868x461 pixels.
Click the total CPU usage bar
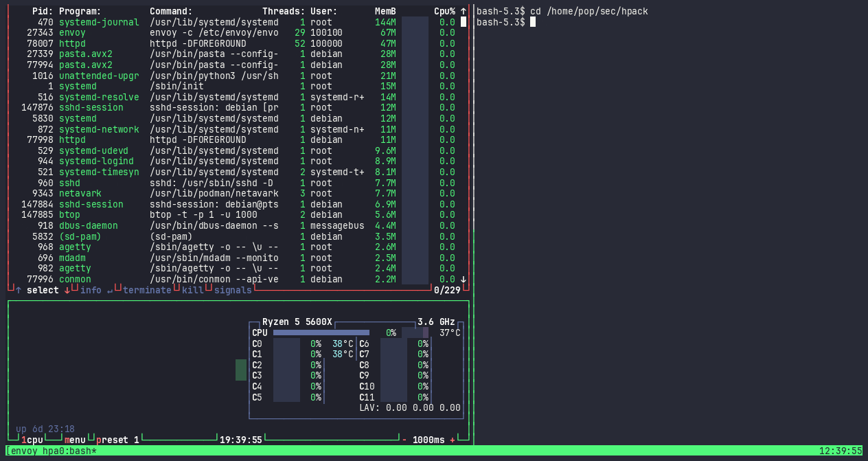(321, 333)
